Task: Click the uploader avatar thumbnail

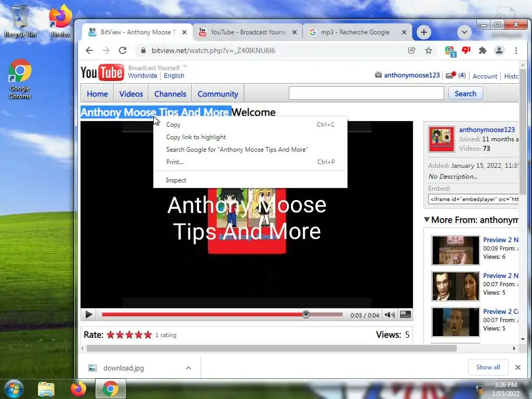Action: (x=441, y=139)
